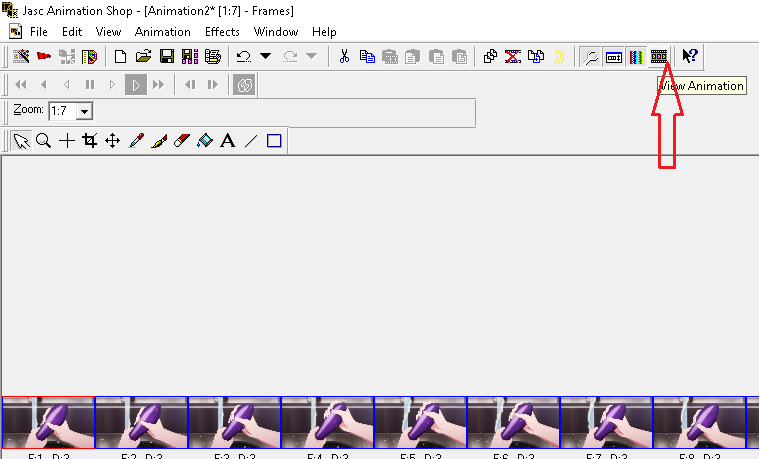Select the Paint Brush tool

coord(159,141)
